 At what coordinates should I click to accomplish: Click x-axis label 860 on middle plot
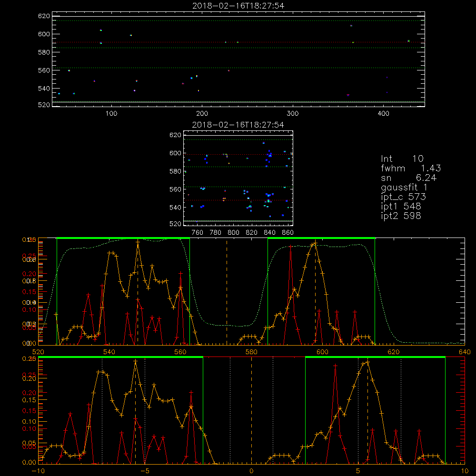tap(288, 233)
